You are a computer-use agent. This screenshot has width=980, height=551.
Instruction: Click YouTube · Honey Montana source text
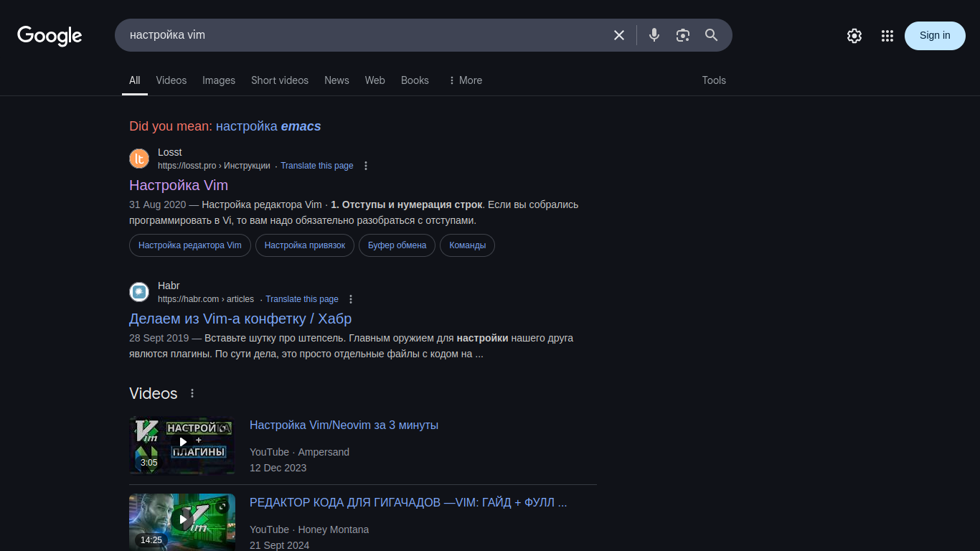click(309, 529)
